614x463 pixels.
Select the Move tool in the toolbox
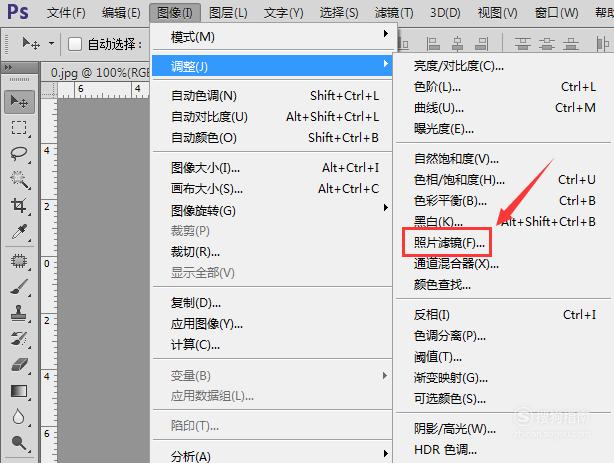coord(19,101)
